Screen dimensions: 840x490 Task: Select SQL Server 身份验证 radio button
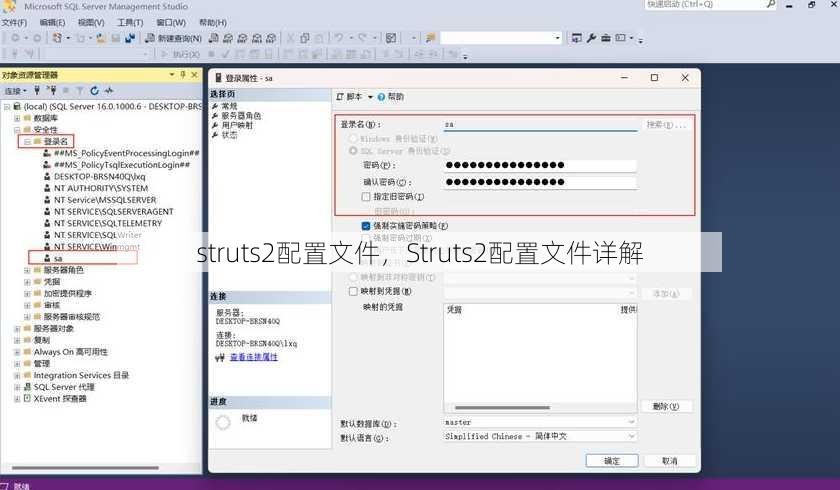coord(353,151)
